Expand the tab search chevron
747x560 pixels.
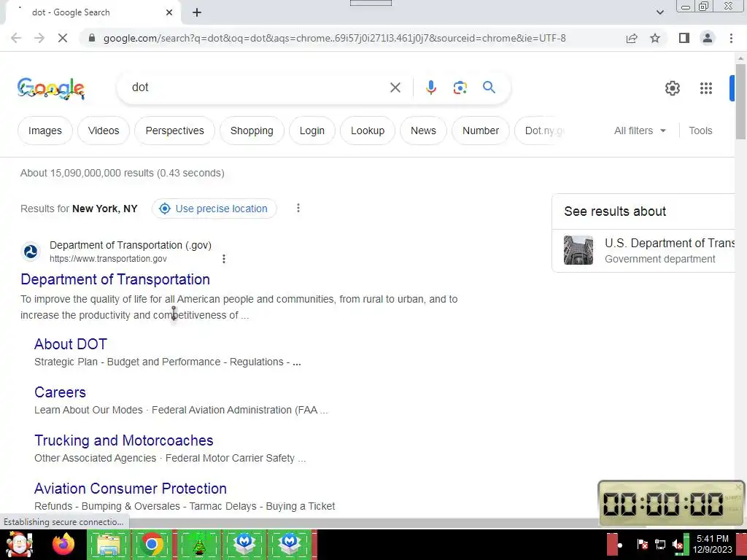pos(659,12)
